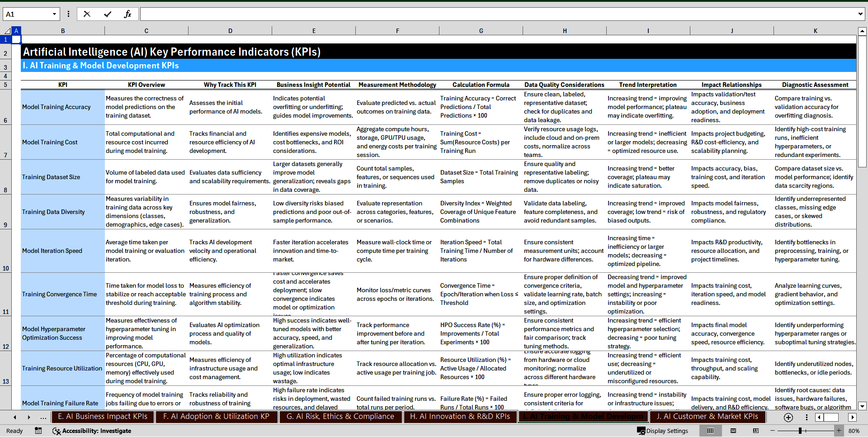Click the vertical ellipsis beside the Name Box
The width and height of the screenshot is (868, 437).
point(68,14)
